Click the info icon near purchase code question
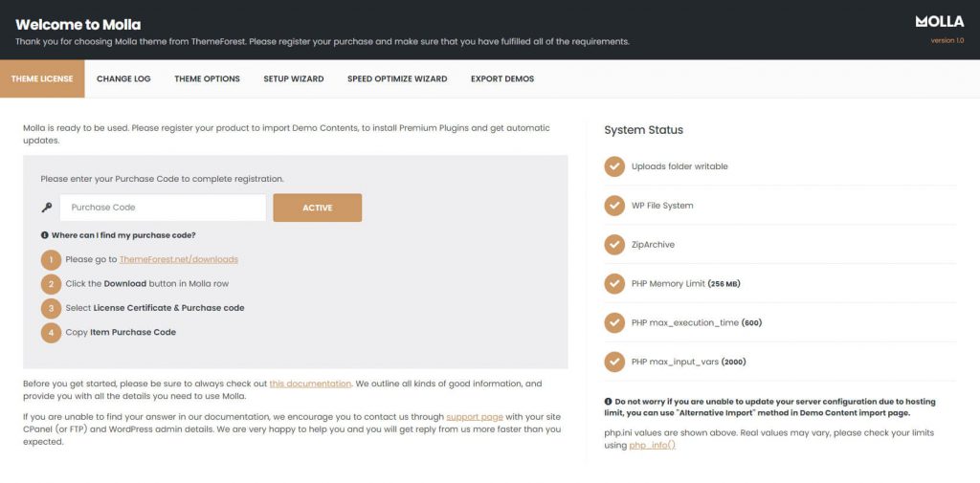This screenshot has width=980, height=483. (45, 234)
